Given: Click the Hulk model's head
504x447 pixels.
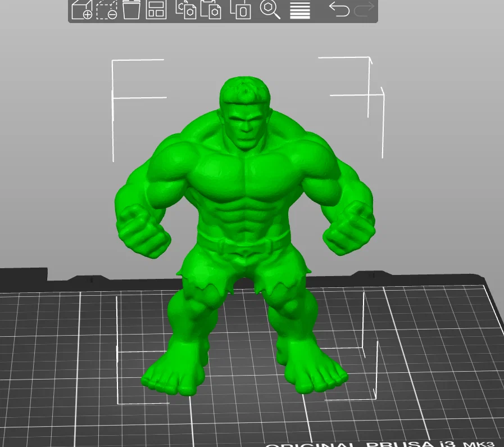Looking at the screenshot, I should click(245, 112).
